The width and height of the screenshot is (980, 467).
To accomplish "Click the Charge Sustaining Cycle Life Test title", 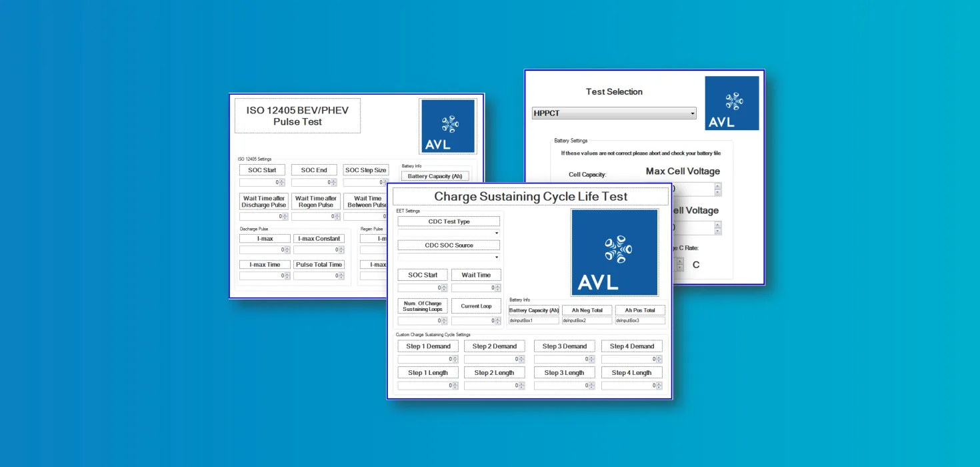I will [x=531, y=197].
